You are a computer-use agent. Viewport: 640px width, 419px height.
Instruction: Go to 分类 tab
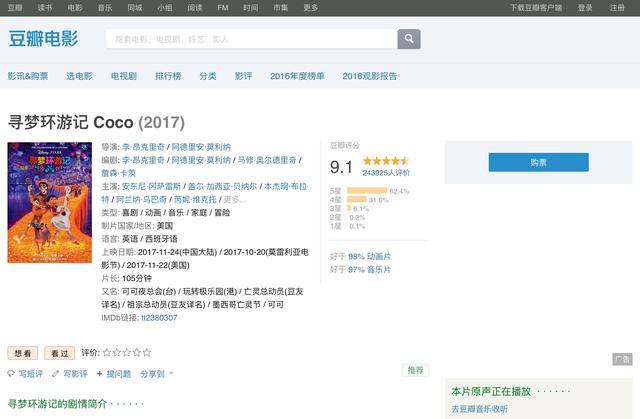(208, 76)
